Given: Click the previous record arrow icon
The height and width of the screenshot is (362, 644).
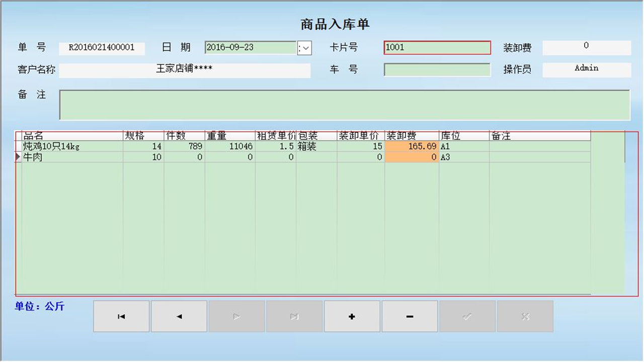Looking at the screenshot, I should pyautogui.click(x=179, y=316).
